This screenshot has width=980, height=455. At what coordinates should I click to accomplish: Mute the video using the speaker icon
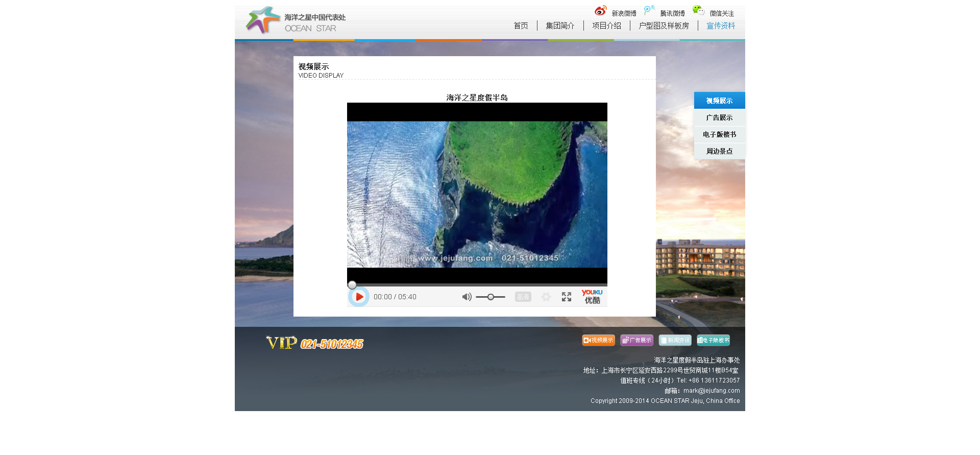coord(466,297)
